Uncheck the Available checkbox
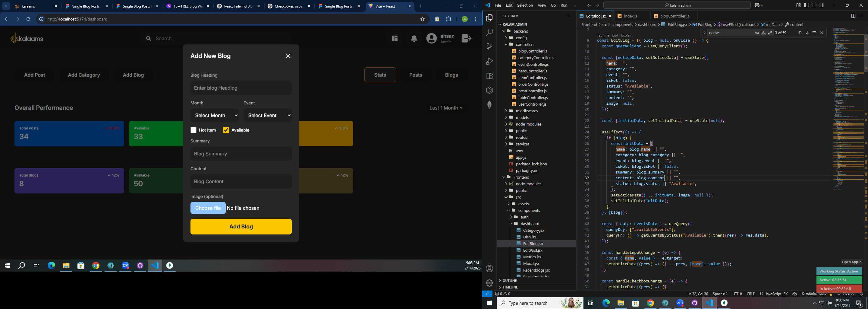The width and height of the screenshot is (868, 309). [x=226, y=130]
